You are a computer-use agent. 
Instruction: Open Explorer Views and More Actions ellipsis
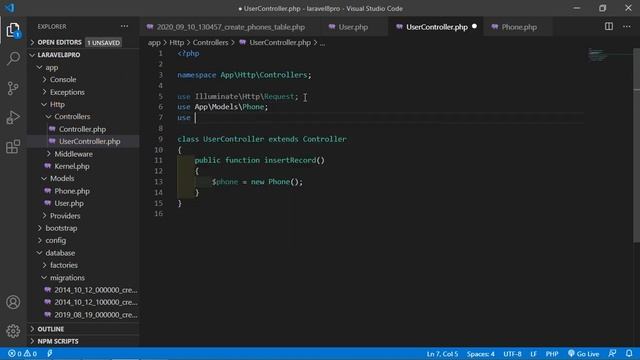point(124,27)
